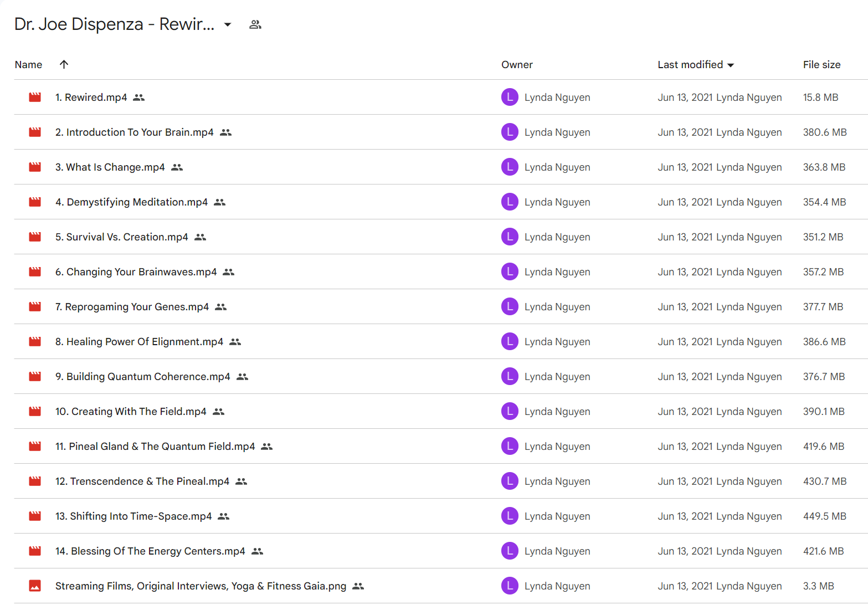Open the folder title dropdown arrow
This screenshot has width=868, height=615.
(x=228, y=24)
